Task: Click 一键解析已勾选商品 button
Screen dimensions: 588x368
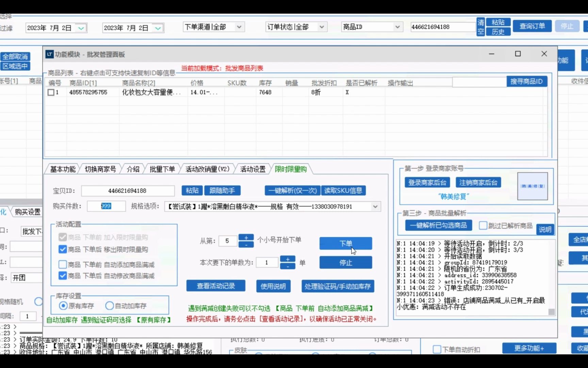Action: pos(438,225)
